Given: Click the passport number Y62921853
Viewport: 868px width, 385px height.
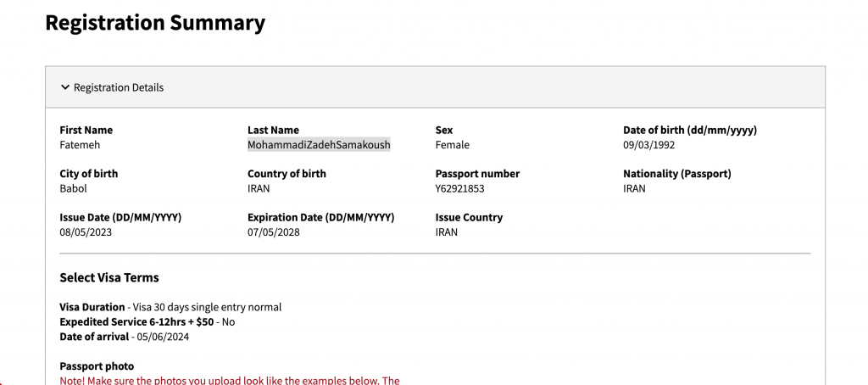Looking at the screenshot, I should point(460,188).
